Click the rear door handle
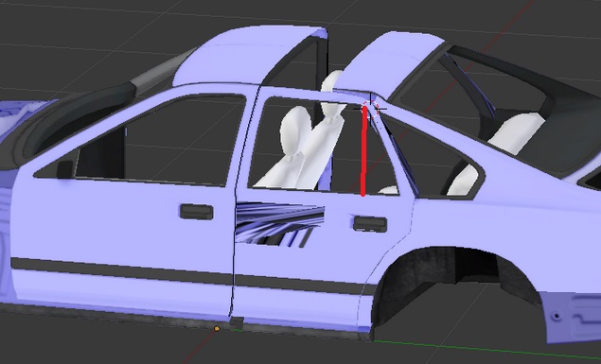Screen dimensions: 601x364 click(x=369, y=224)
